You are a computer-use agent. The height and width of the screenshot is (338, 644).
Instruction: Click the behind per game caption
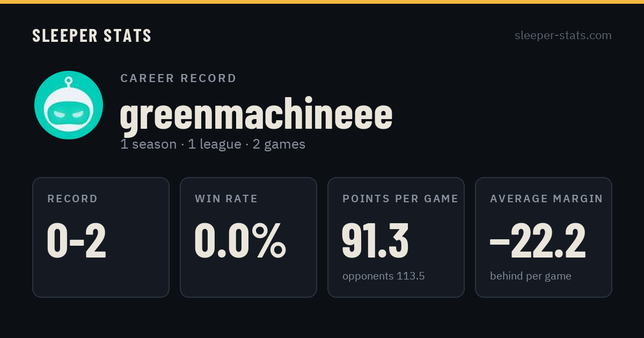click(x=531, y=276)
